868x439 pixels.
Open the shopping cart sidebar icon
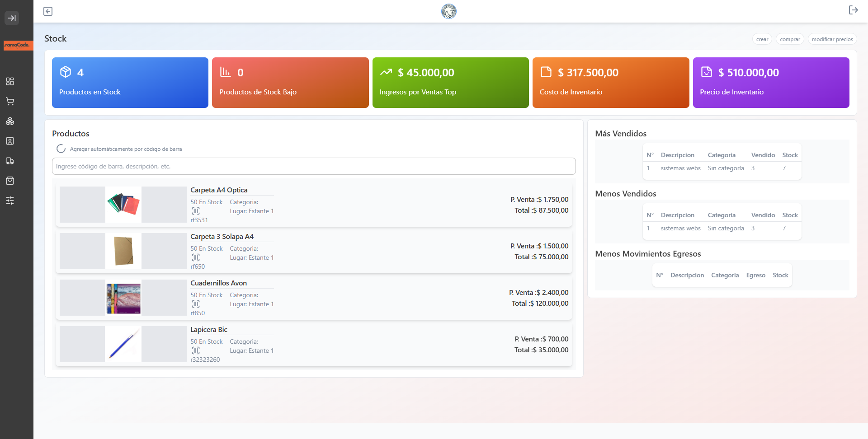tap(10, 101)
